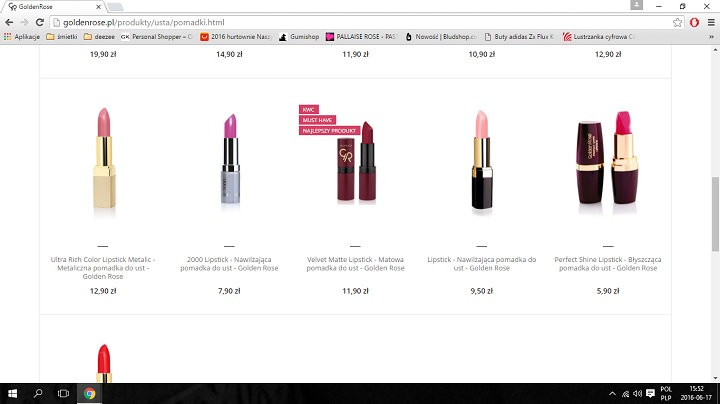Open the Ultra Rich Color Lipstick Metalic title
The width and height of the screenshot is (720, 404).
pos(103,268)
